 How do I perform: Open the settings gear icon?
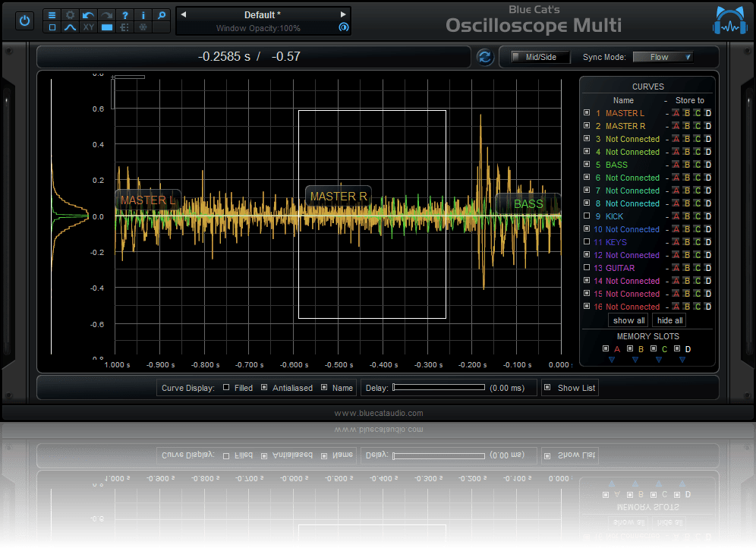(70, 16)
